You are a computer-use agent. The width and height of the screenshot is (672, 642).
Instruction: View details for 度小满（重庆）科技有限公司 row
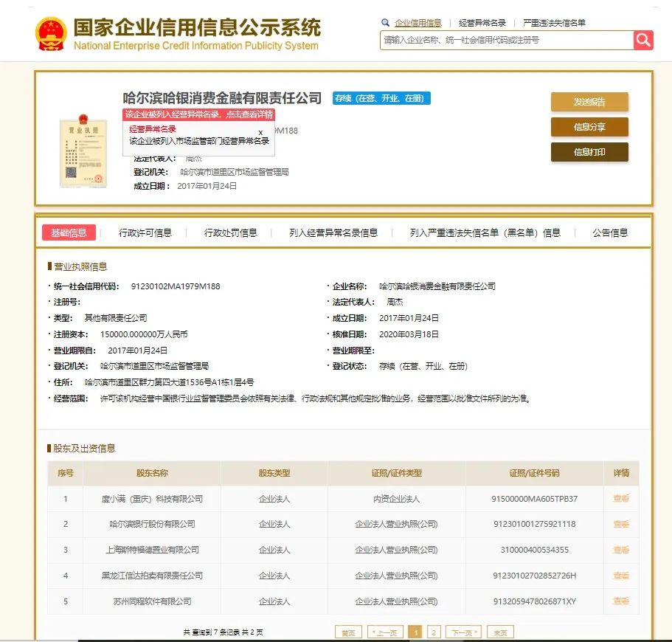[621, 498]
